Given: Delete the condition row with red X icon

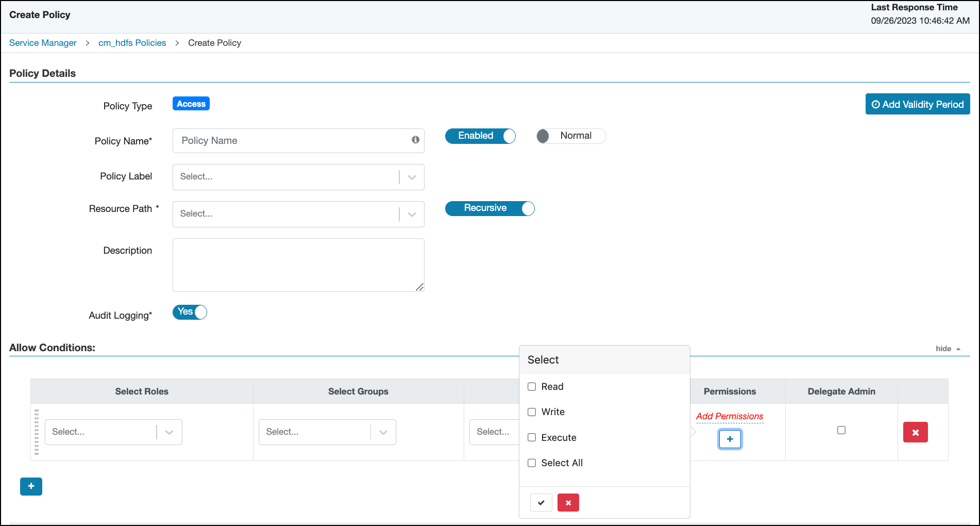Looking at the screenshot, I should point(915,432).
